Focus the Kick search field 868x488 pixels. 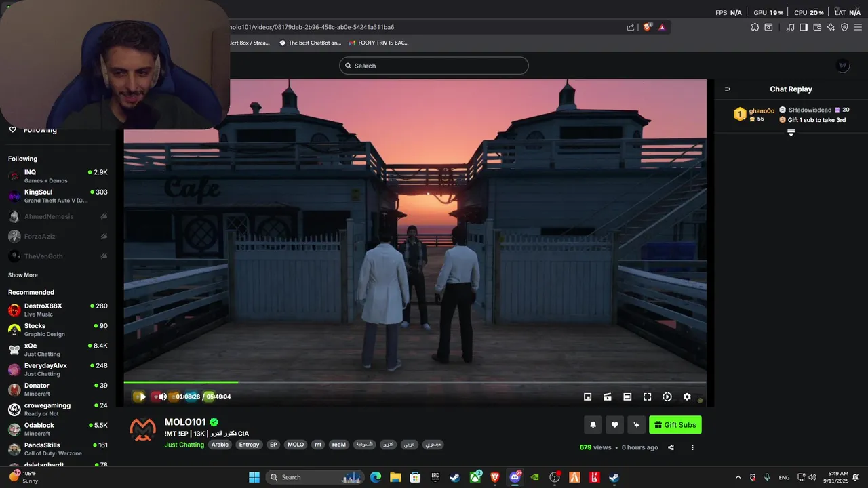tap(434, 66)
